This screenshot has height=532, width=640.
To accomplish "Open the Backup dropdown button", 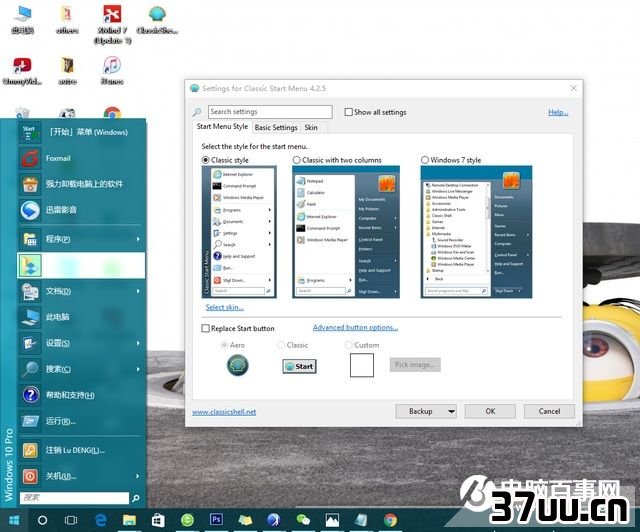I will pos(426,411).
